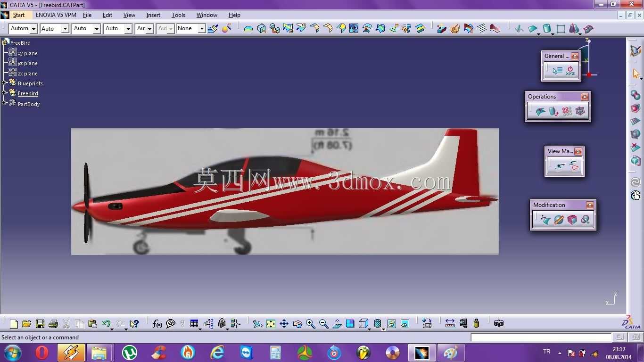644x362 pixels.
Task: Open the third Auto dropdown
Action: pos(128,29)
